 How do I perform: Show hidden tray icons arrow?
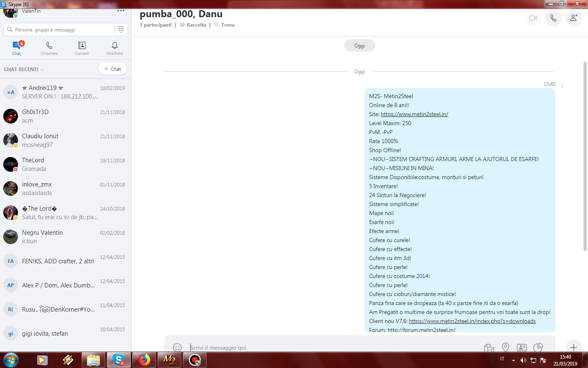[x=513, y=360]
